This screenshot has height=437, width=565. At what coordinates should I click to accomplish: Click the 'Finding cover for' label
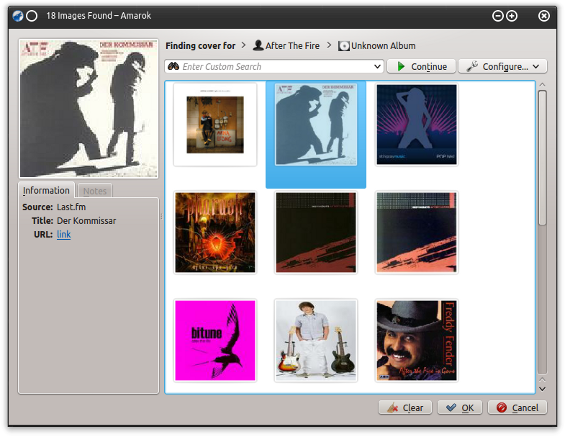(x=200, y=46)
